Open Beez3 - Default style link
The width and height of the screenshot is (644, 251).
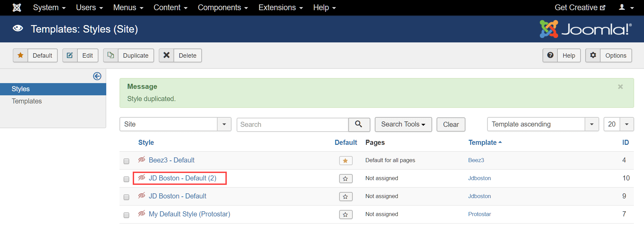[x=171, y=160]
